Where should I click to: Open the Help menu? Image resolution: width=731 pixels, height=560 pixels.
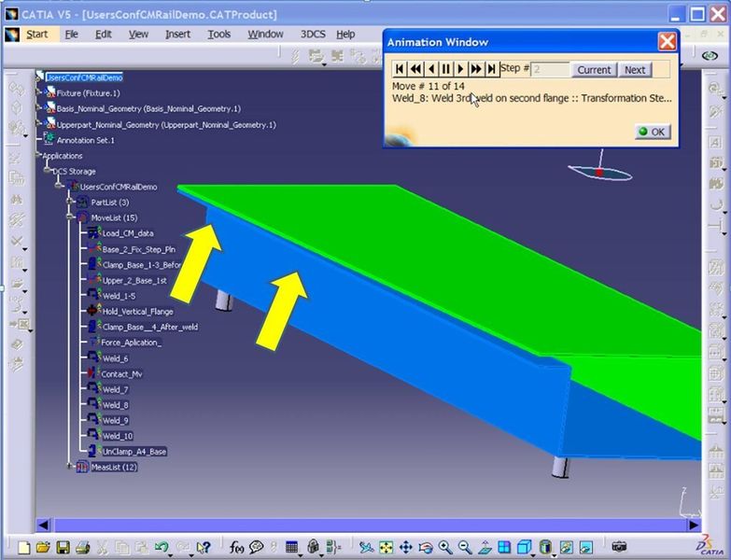[x=345, y=34]
